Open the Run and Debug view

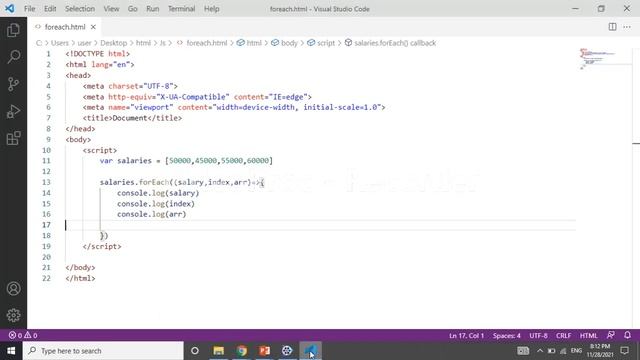(x=13, y=111)
